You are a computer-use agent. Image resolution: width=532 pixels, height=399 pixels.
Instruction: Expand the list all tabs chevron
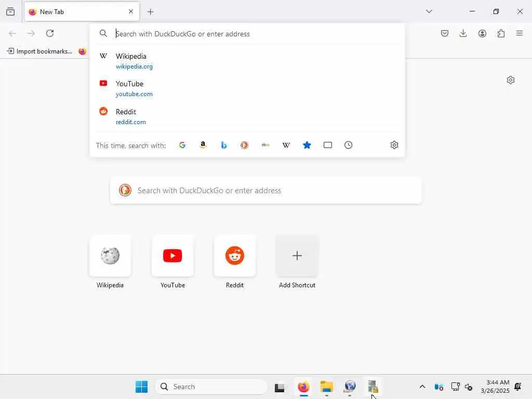tap(429, 11)
